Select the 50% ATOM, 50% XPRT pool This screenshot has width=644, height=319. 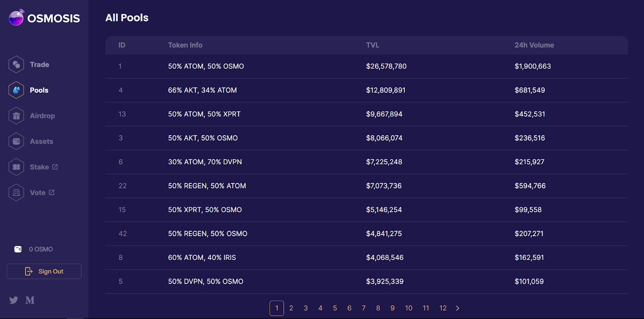point(367,114)
